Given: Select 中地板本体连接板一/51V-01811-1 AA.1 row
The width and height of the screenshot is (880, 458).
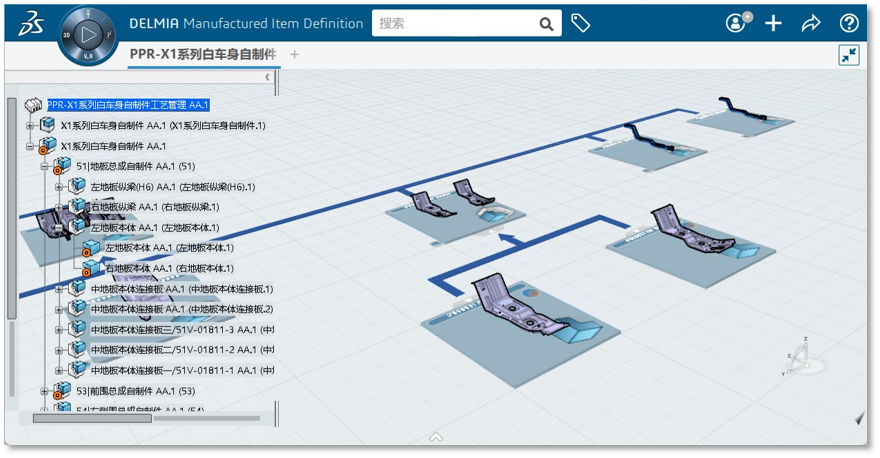Looking at the screenshot, I should click(182, 370).
